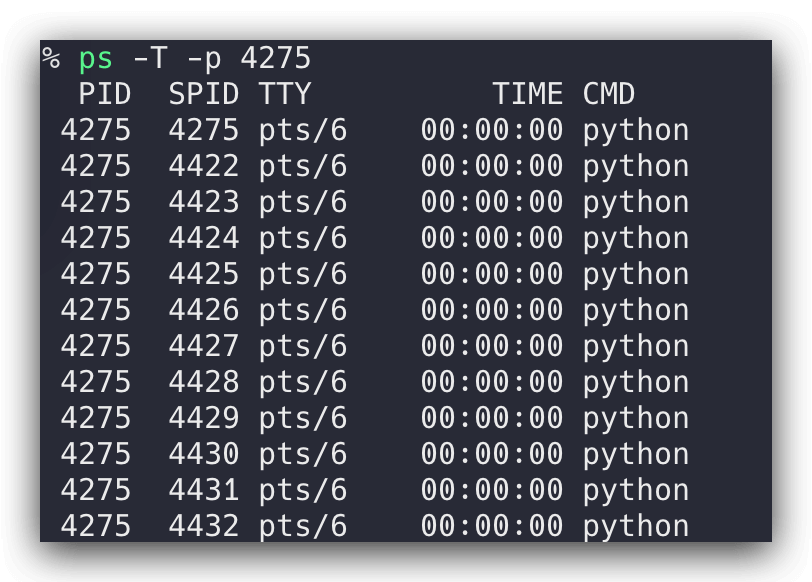Click the SPID value 4427
812x582 pixels.
coord(204,347)
